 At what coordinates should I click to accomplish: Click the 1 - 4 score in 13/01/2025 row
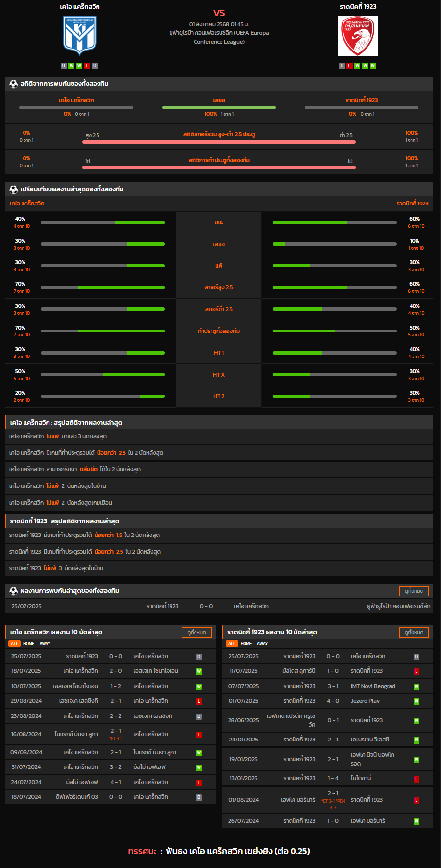pyautogui.click(x=333, y=778)
